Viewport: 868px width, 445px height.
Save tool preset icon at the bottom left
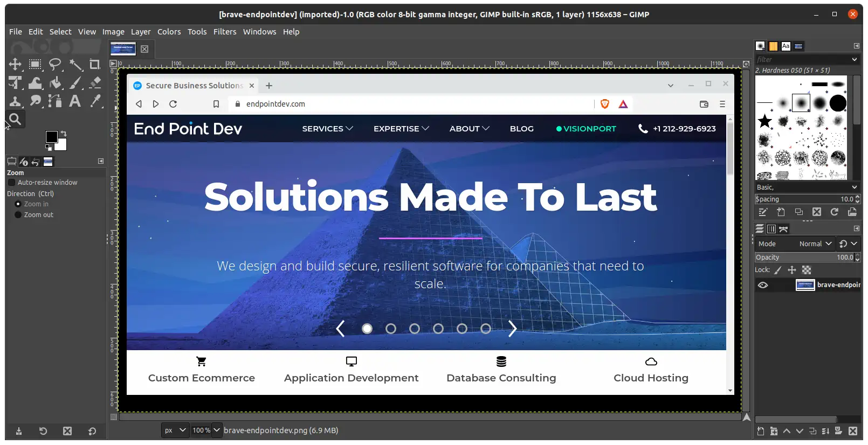coord(19,431)
